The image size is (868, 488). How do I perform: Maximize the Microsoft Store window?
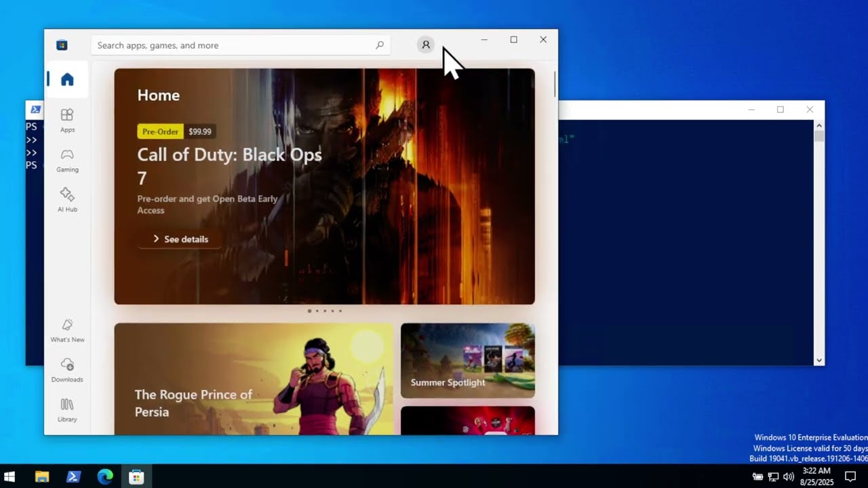pos(513,39)
